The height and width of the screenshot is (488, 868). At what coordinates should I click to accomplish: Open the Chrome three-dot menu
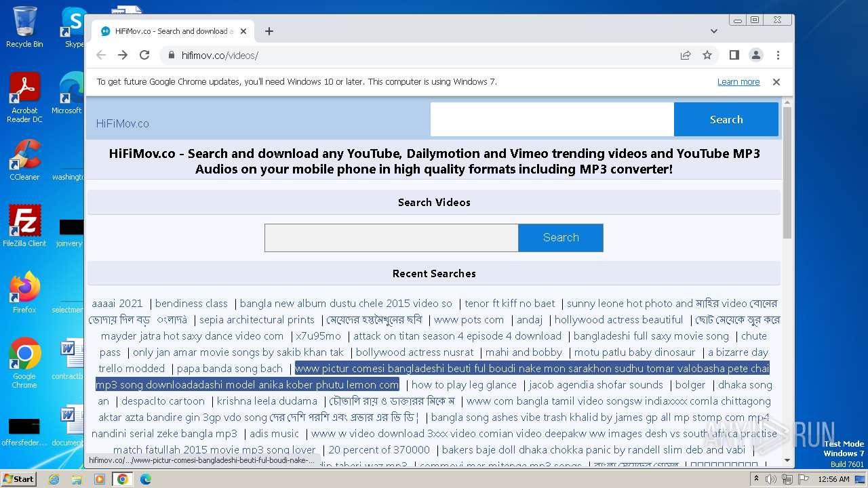(778, 55)
